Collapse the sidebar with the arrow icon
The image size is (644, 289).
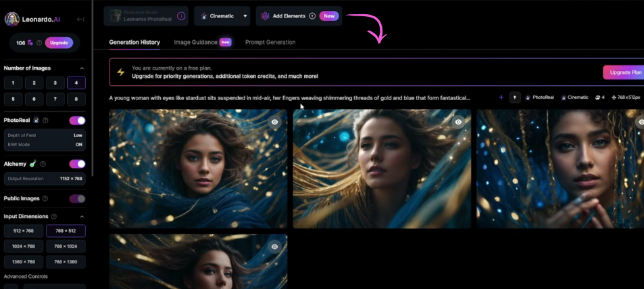[x=80, y=20]
